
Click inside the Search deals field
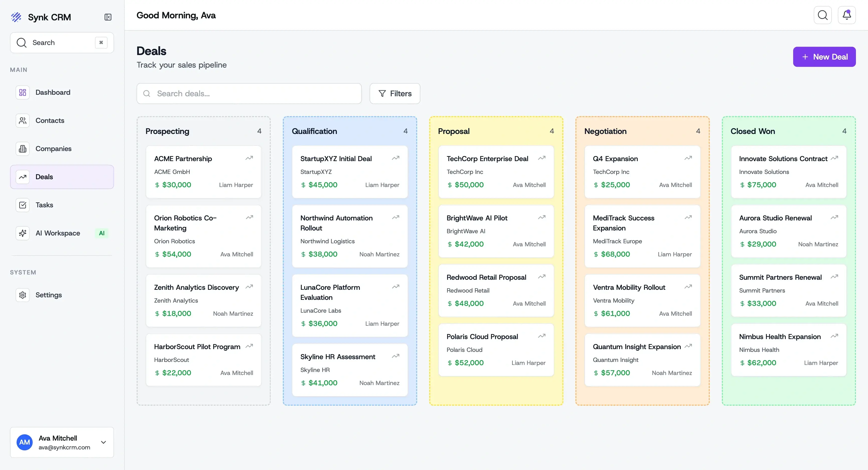pyautogui.click(x=249, y=93)
